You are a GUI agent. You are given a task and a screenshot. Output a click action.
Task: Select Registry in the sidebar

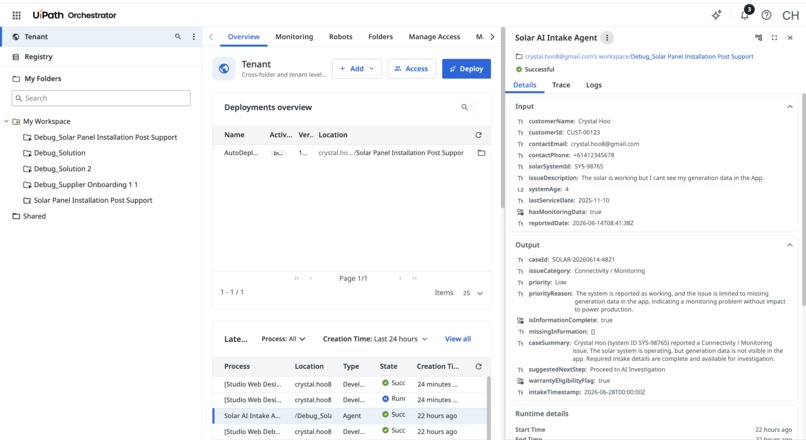tap(101, 57)
